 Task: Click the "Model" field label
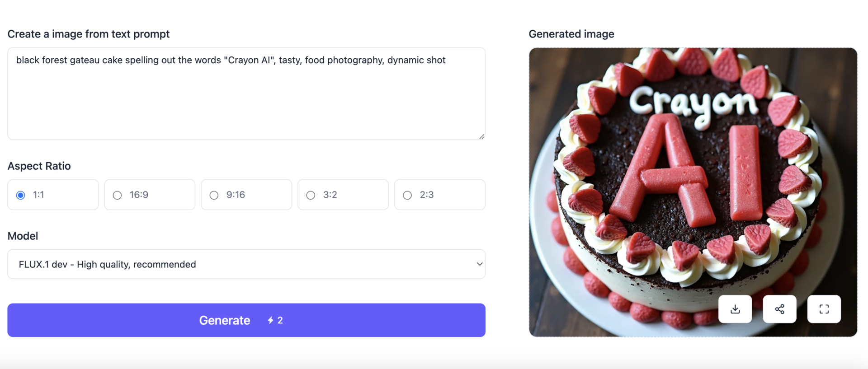[23, 236]
